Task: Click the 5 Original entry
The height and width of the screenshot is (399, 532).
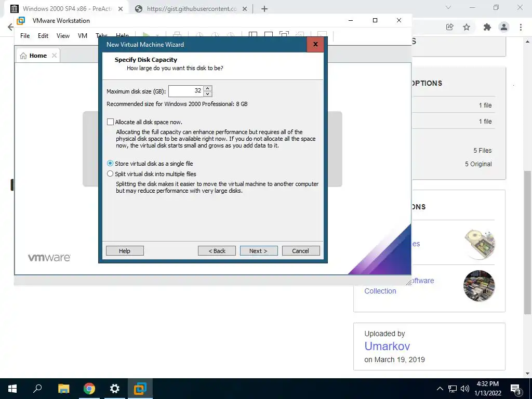Action: click(478, 164)
